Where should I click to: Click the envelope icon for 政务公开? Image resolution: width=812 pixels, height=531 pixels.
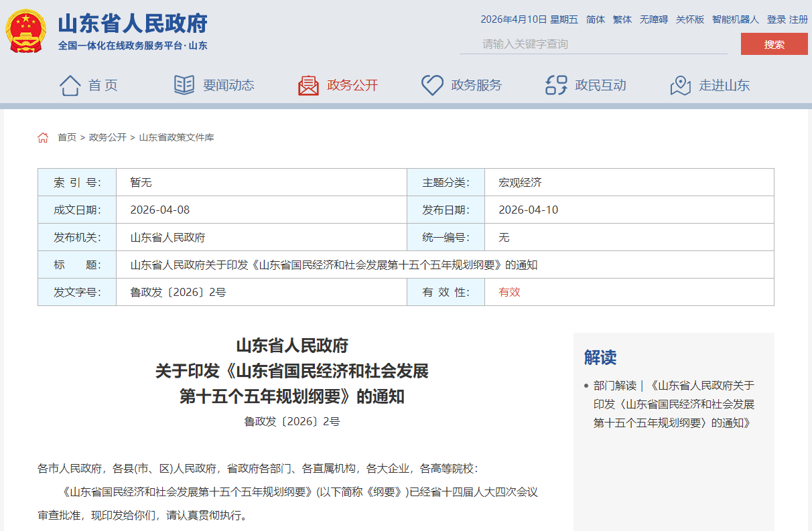(x=308, y=85)
